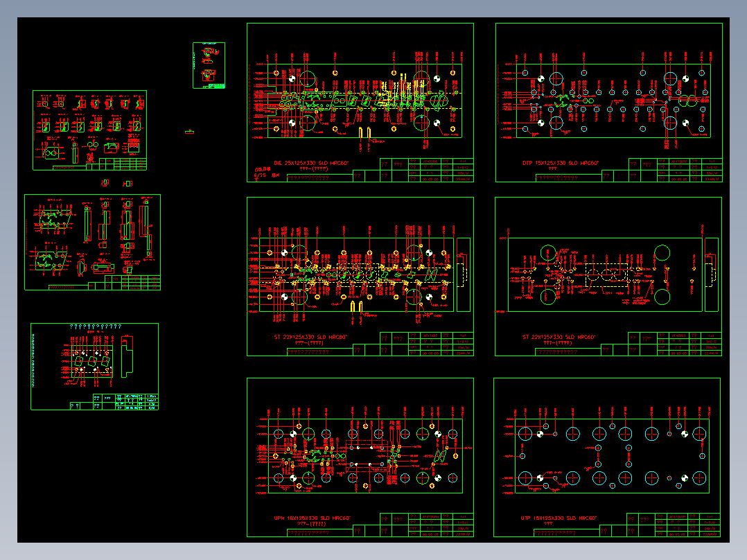Click the 6/25 revision note on DIE sheet

[267, 175]
